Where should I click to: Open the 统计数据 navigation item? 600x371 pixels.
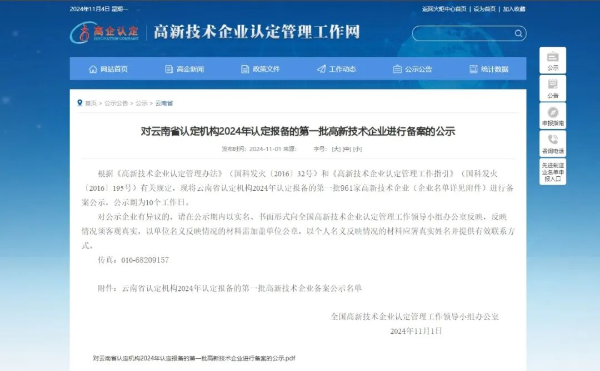(489, 69)
